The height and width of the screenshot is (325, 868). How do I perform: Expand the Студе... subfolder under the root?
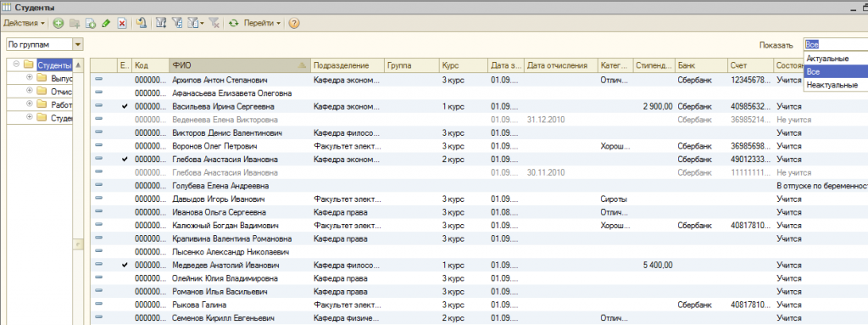pyautogui.click(x=30, y=117)
